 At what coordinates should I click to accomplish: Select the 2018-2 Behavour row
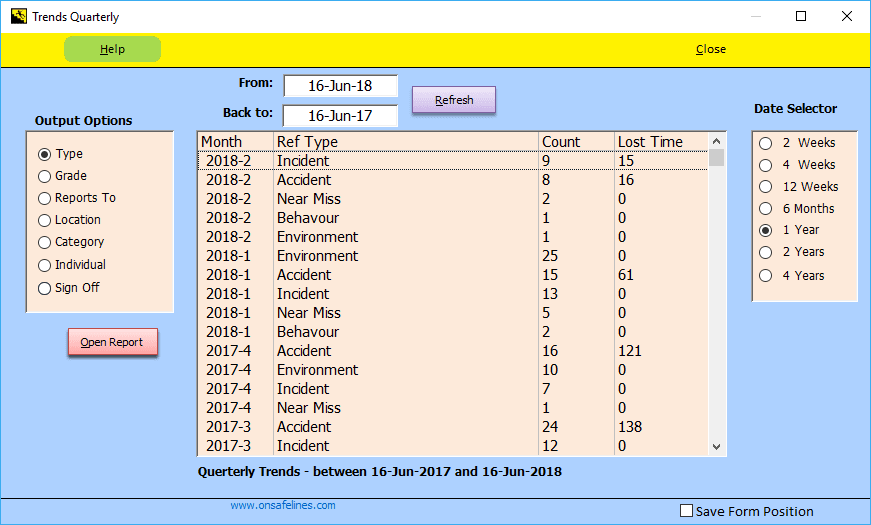click(x=453, y=218)
